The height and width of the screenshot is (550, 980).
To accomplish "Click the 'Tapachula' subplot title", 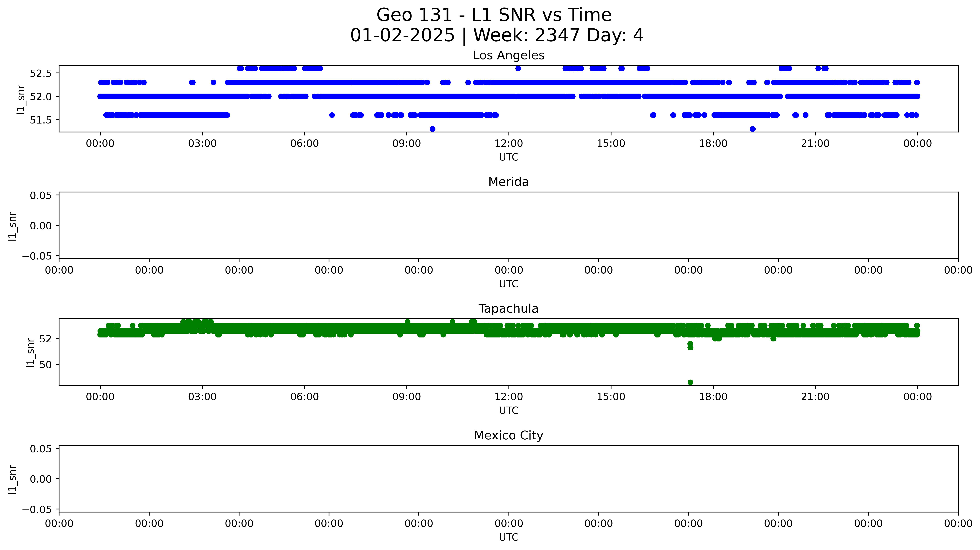I will [508, 309].
